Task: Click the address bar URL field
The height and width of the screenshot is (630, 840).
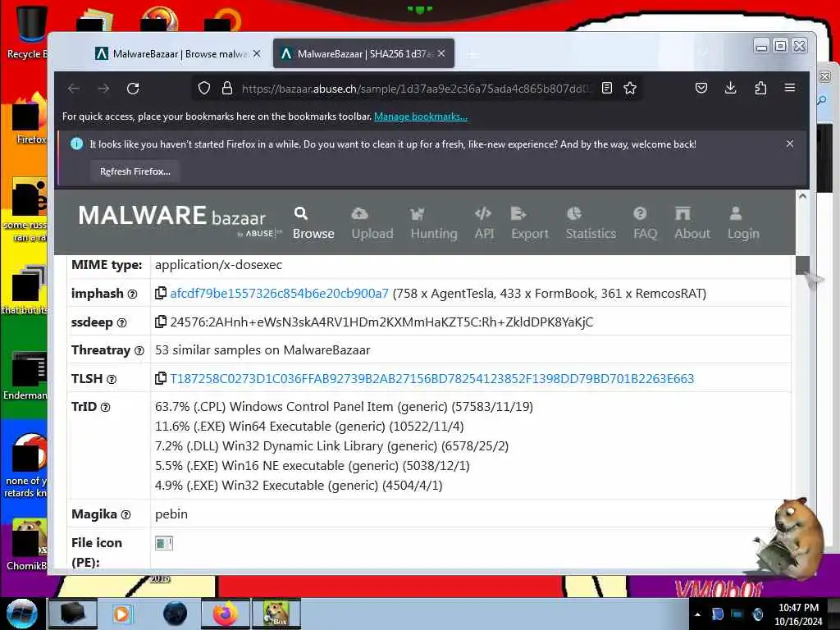Action: (415, 89)
